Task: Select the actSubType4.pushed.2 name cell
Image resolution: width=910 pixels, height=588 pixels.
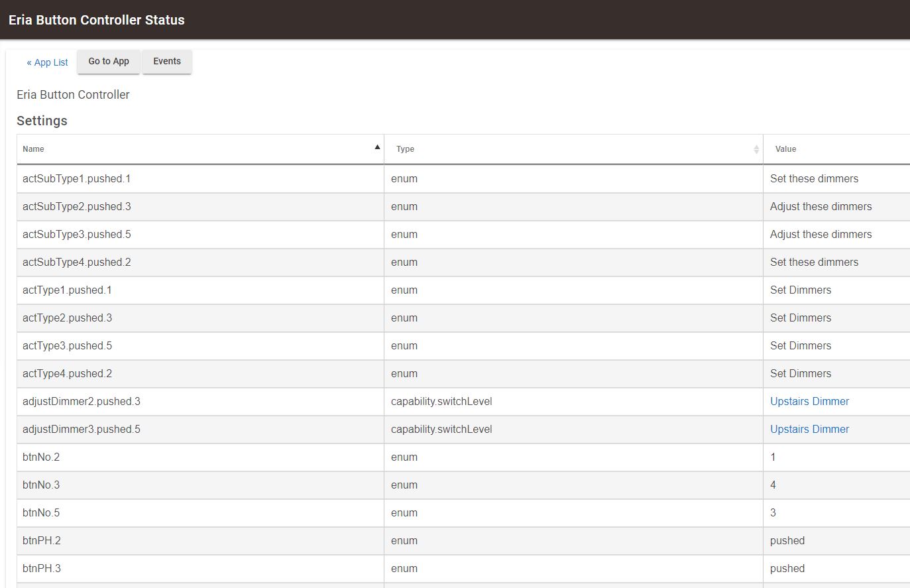Action: click(x=200, y=263)
